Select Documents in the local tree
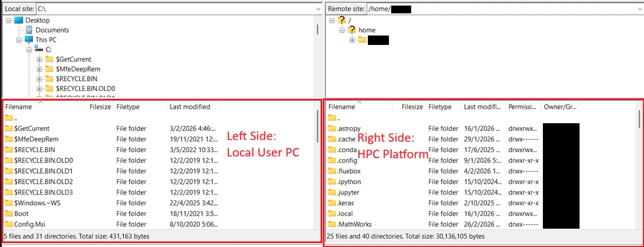Viewport: 644px width, 247px height. (52, 30)
